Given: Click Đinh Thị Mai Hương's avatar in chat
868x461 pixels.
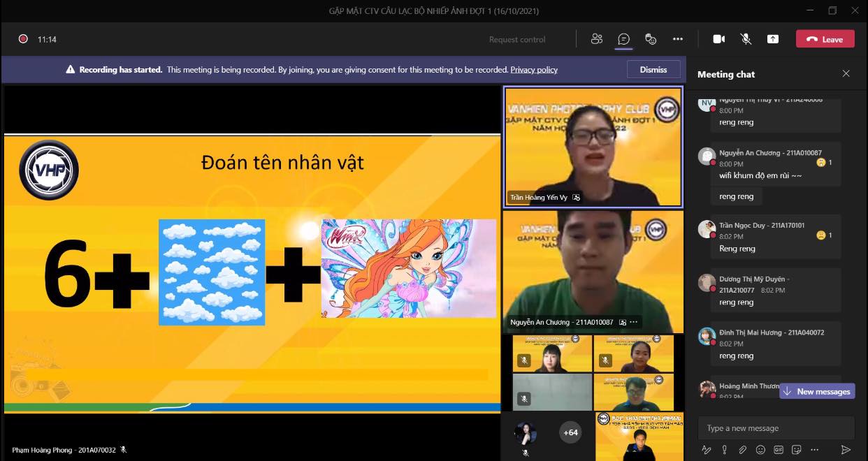Looking at the screenshot, I should (707, 336).
